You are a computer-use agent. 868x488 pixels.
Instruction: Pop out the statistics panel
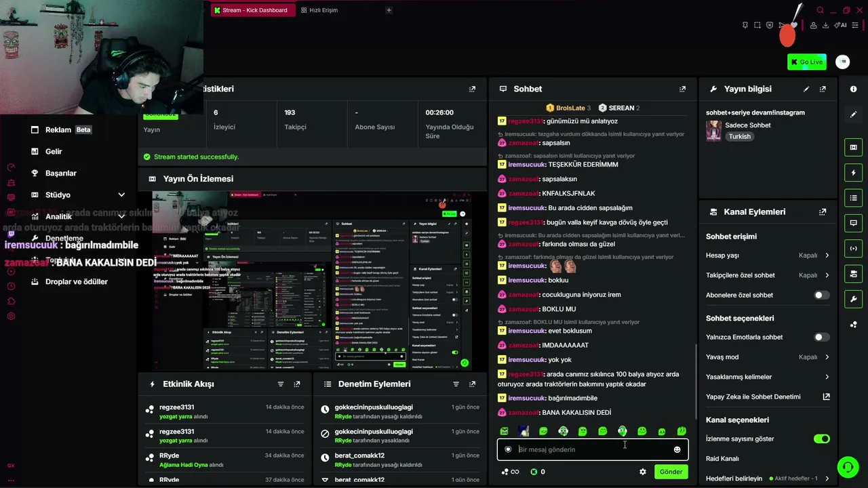(472, 89)
